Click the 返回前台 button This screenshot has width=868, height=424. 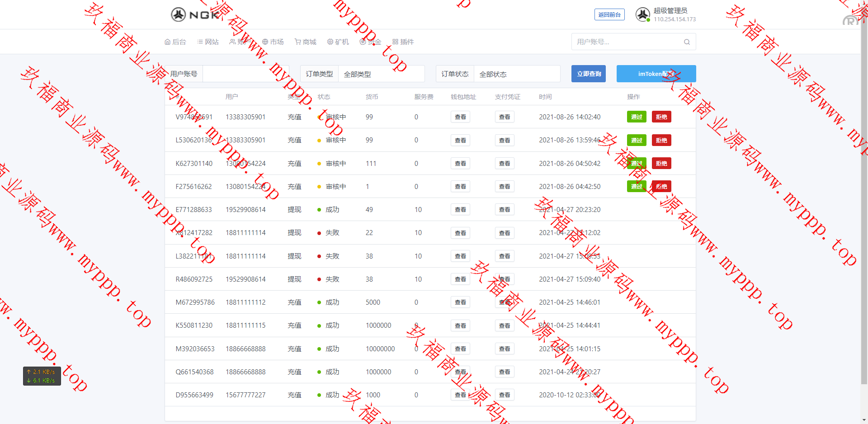point(609,15)
